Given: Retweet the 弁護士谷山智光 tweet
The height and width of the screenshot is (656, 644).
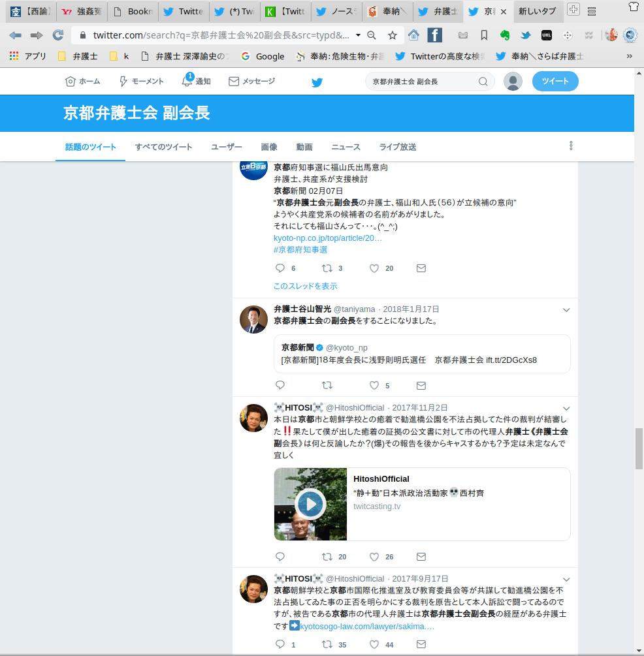Looking at the screenshot, I should (x=327, y=385).
